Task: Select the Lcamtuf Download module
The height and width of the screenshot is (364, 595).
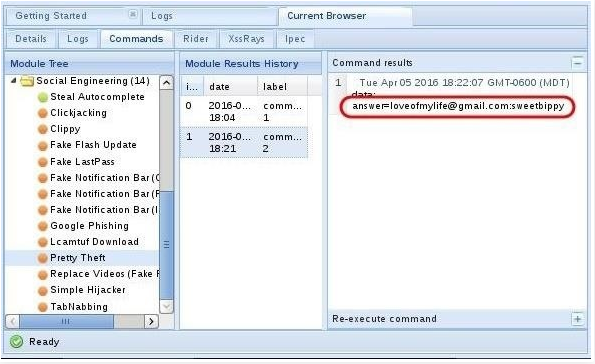Action: (94, 242)
